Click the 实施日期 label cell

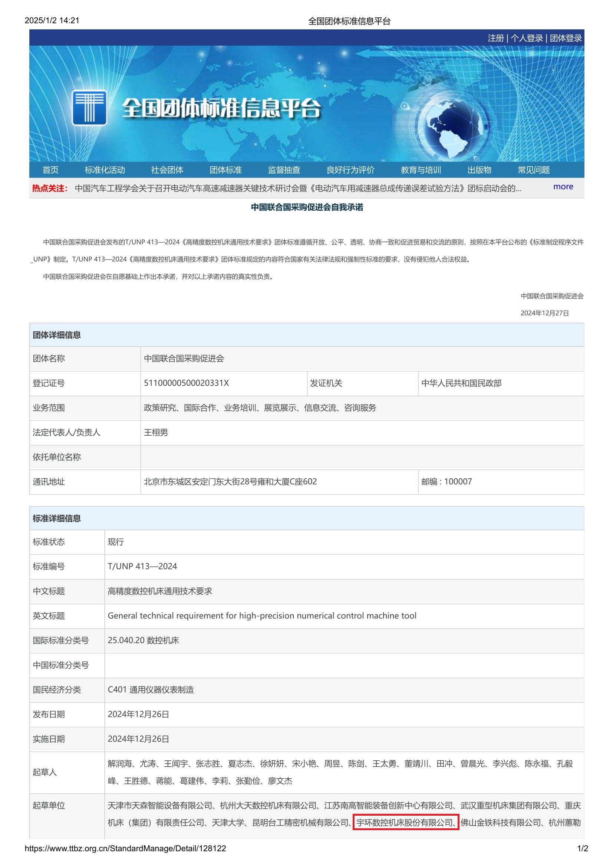tap(67, 739)
